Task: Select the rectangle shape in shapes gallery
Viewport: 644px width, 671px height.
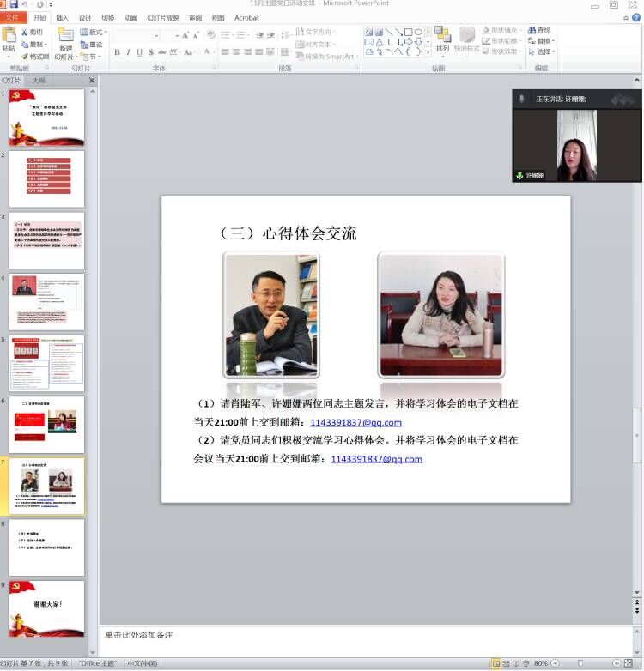Action: point(408,32)
